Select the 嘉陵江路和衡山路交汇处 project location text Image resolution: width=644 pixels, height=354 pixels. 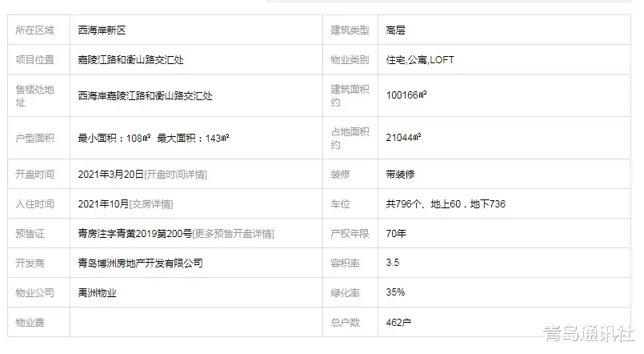pyautogui.click(x=130, y=59)
